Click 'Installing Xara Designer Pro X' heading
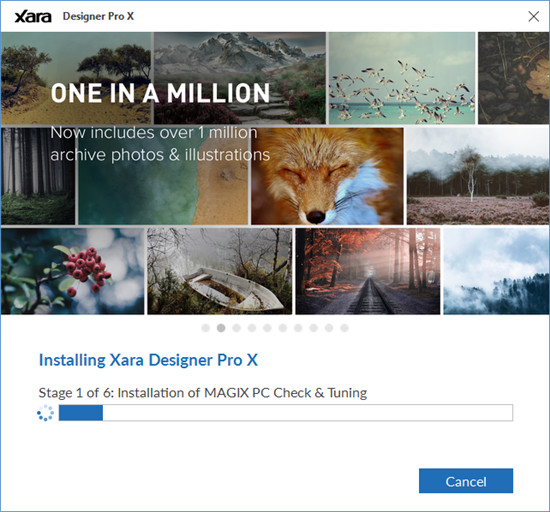 pyautogui.click(x=148, y=360)
